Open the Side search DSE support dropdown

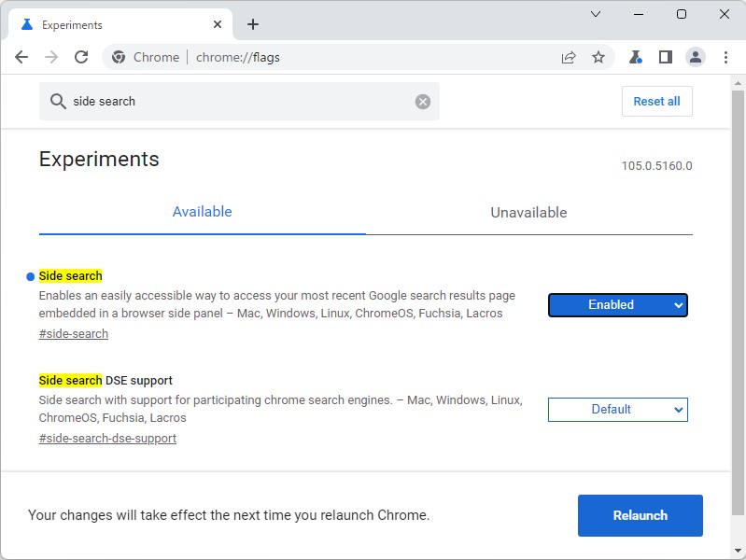pyautogui.click(x=617, y=410)
